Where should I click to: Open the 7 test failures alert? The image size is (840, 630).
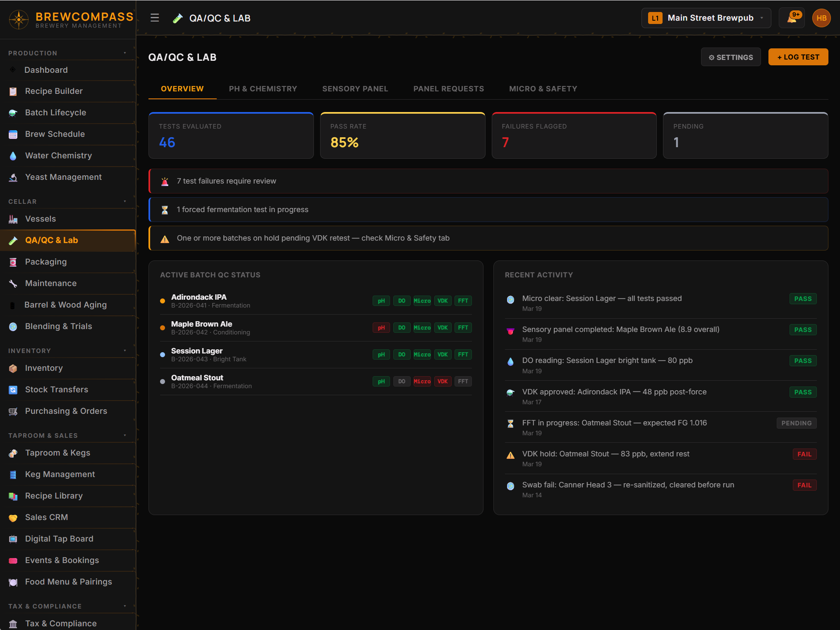[x=488, y=181]
